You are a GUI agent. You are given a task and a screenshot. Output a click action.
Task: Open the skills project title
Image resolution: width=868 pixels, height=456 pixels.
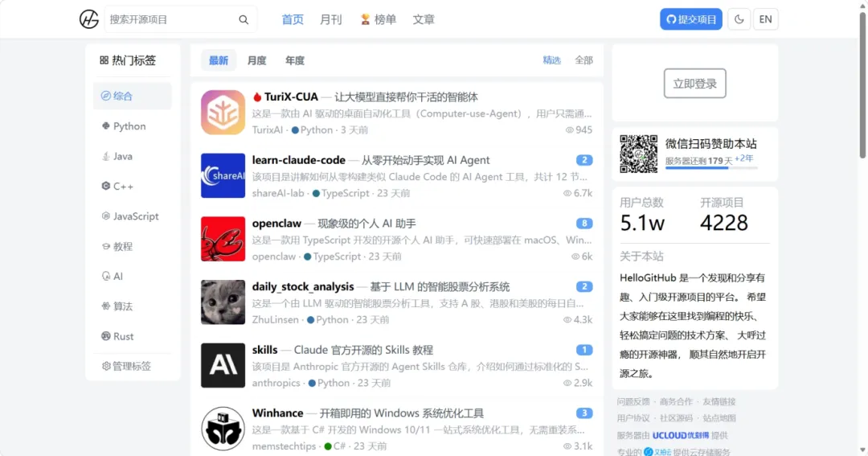264,350
